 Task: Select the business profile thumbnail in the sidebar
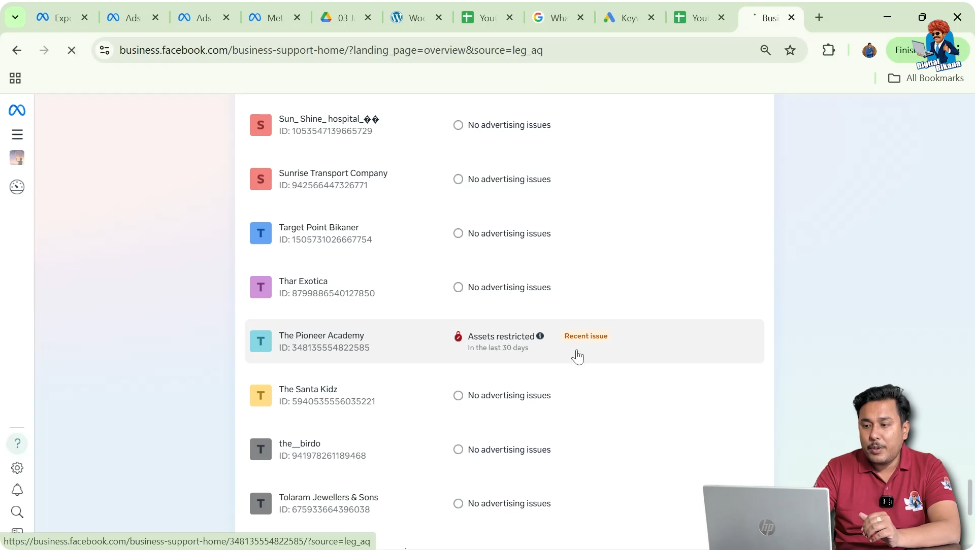coord(17,158)
